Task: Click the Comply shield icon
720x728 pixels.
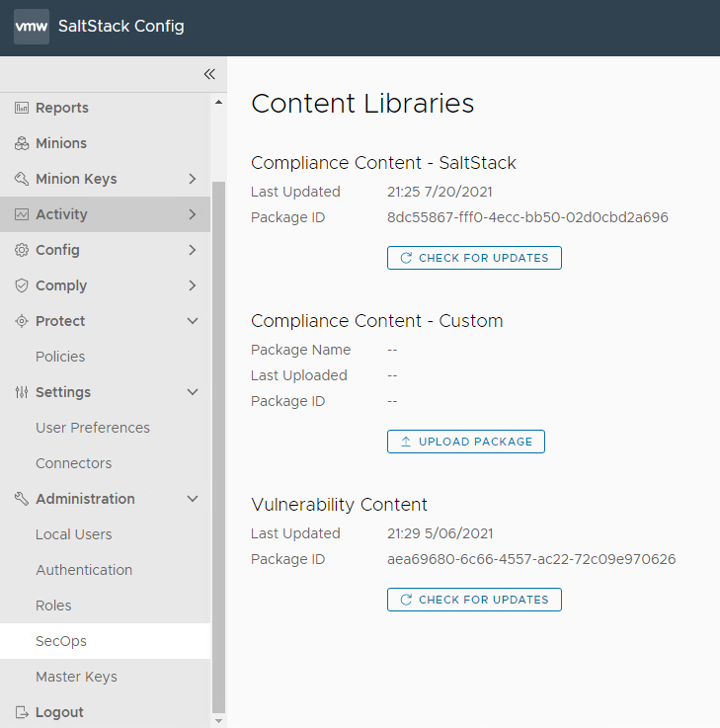Action: pyautogui.click(x=22, y=285)
